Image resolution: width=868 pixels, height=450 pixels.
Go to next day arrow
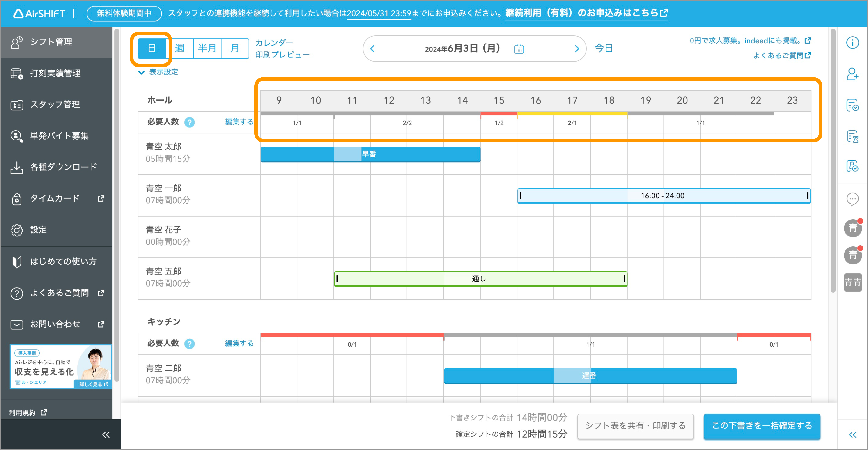click(576, 49)
